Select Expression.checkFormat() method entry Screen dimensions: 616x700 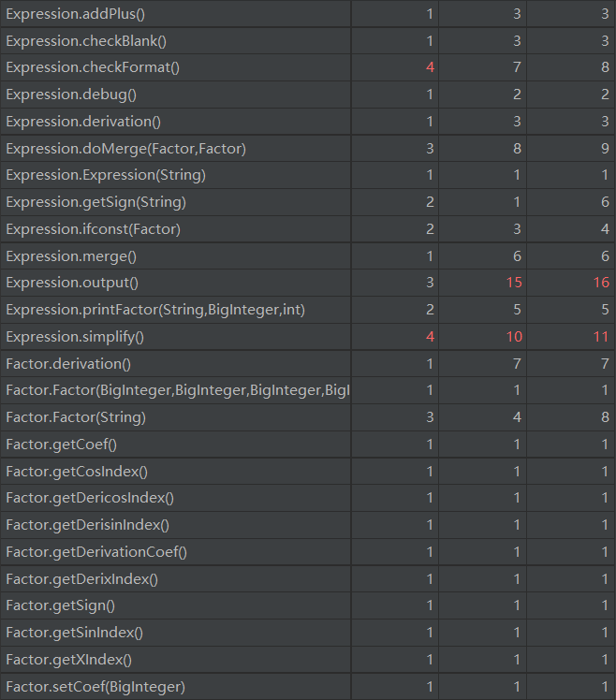click(93, 67)
